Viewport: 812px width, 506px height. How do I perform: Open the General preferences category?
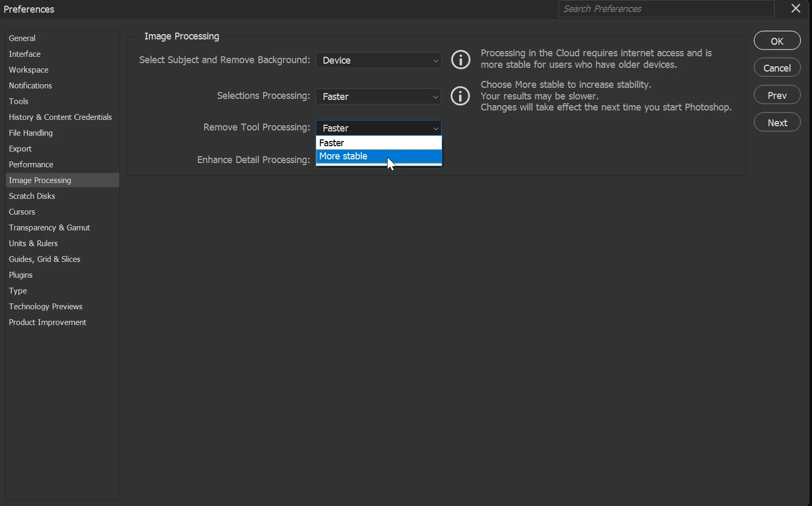pyautogui.click(x=62, y=38)
